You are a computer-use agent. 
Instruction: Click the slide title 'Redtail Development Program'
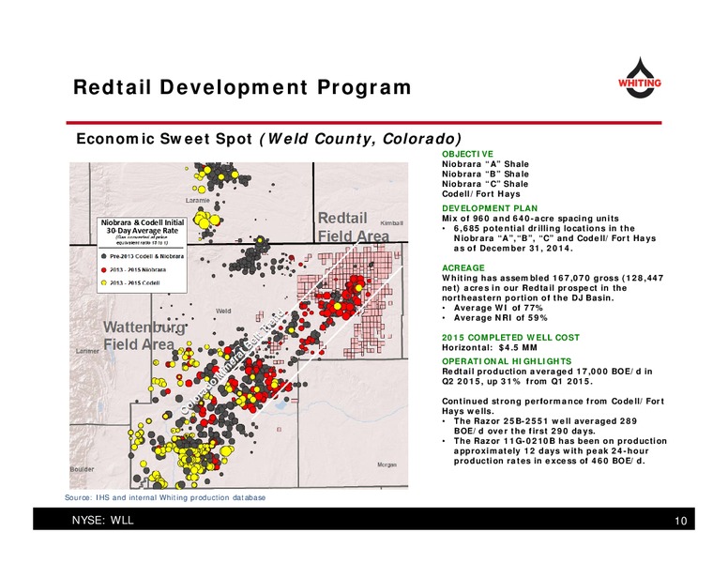coord(242,87)
